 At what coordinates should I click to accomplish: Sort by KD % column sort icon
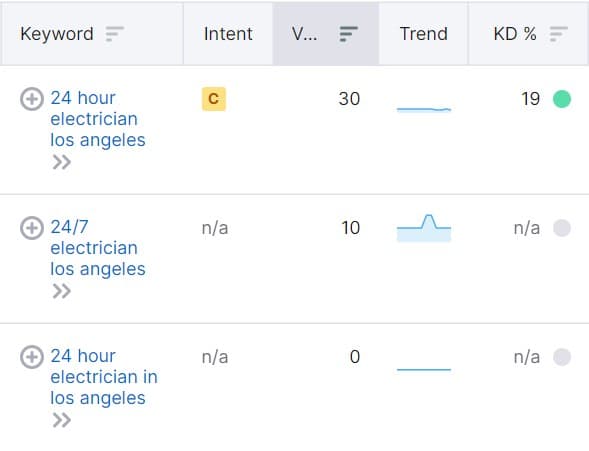[559, 34]
